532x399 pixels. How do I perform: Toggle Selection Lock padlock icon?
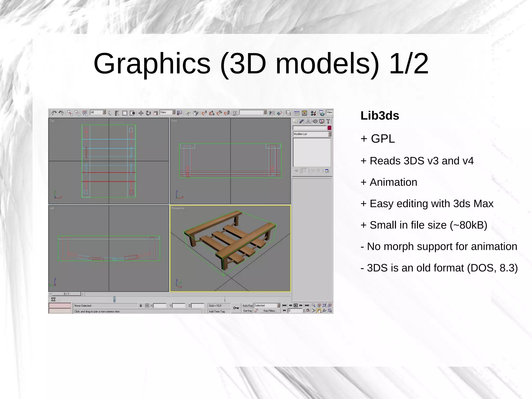coord(141,306)
